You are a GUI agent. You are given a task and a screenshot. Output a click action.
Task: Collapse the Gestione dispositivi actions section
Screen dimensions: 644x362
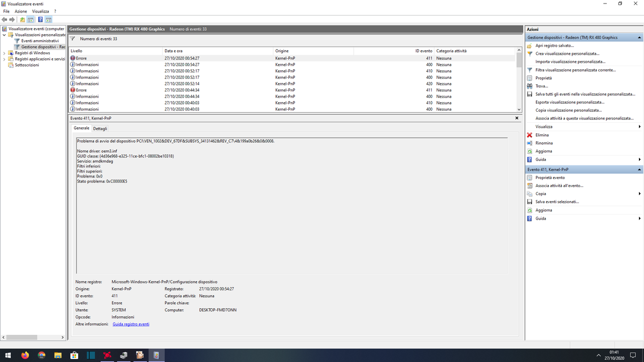pyautogui.click(x=639, y=37)
